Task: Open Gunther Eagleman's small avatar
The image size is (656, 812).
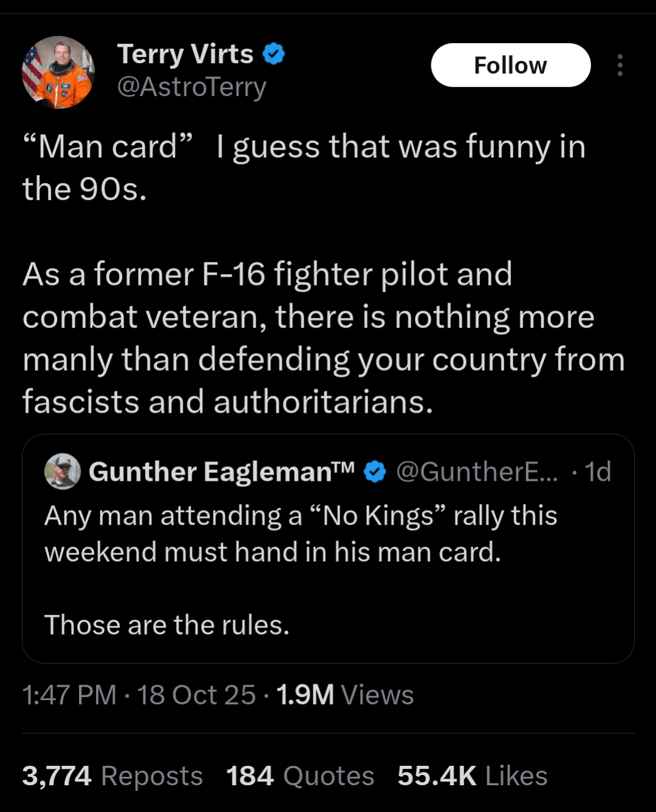Action: [x=63, y=472]
